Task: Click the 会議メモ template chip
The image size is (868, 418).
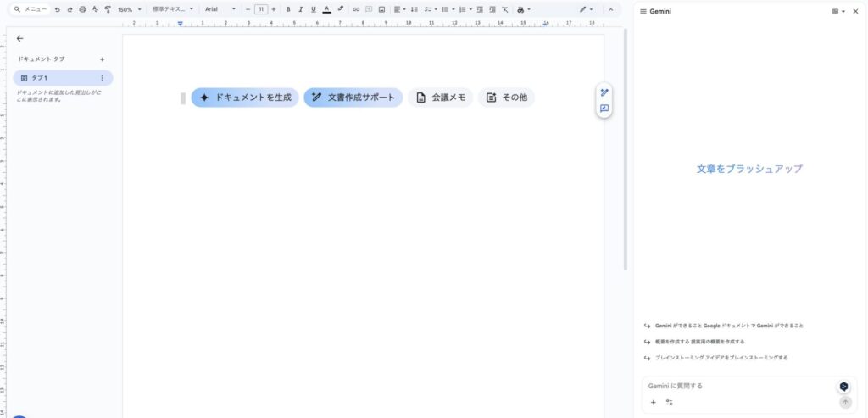Action: click(x=441, y=98)
